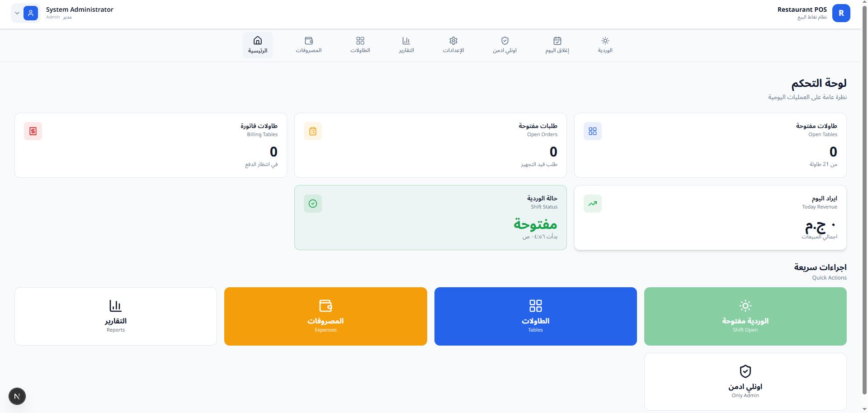Select the Today Revenue card
This screenshot has height=413, width=868.
click(710, 218)
